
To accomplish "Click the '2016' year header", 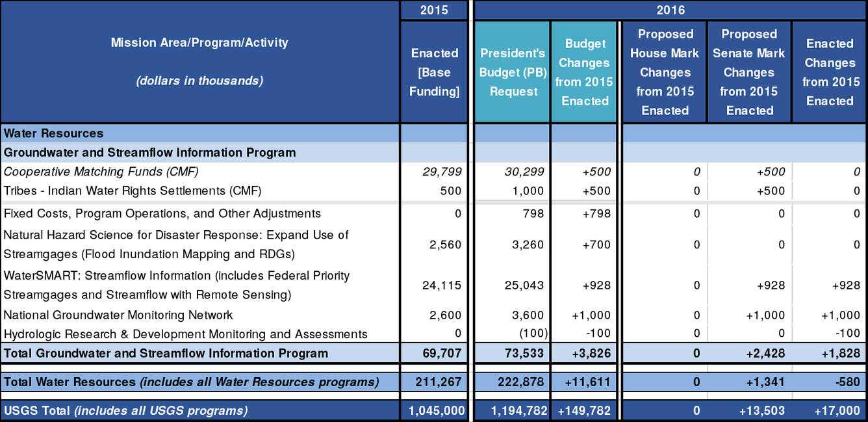I will tap(670, 10).
